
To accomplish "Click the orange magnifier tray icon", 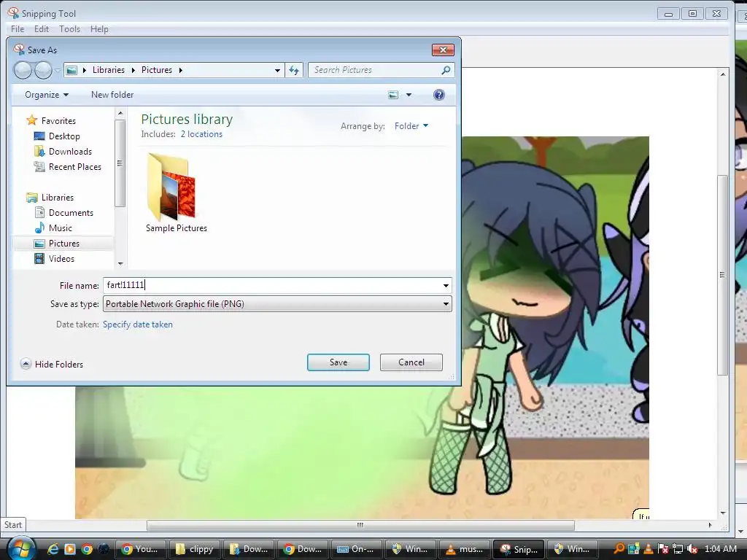I will tap(619, 549).
